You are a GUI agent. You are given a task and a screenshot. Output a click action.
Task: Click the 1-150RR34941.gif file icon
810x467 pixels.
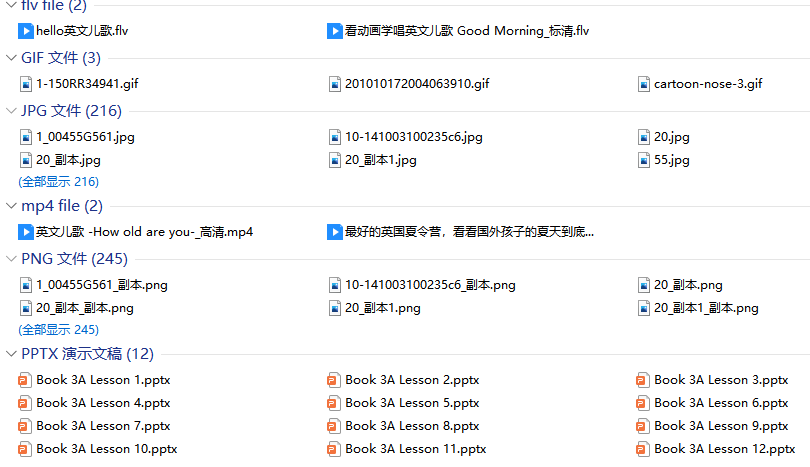26,84
